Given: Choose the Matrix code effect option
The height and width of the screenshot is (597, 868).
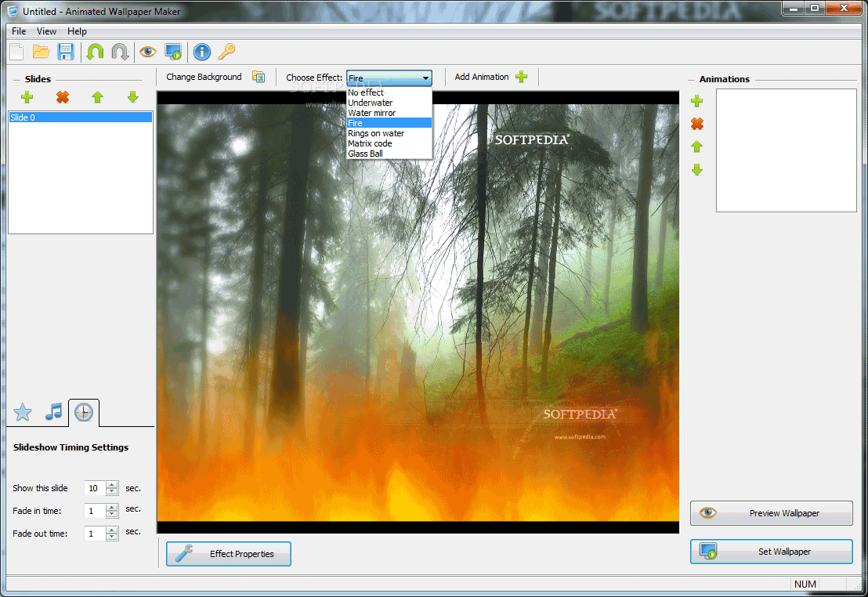Looking at the screenshot, I should (370, 143).
